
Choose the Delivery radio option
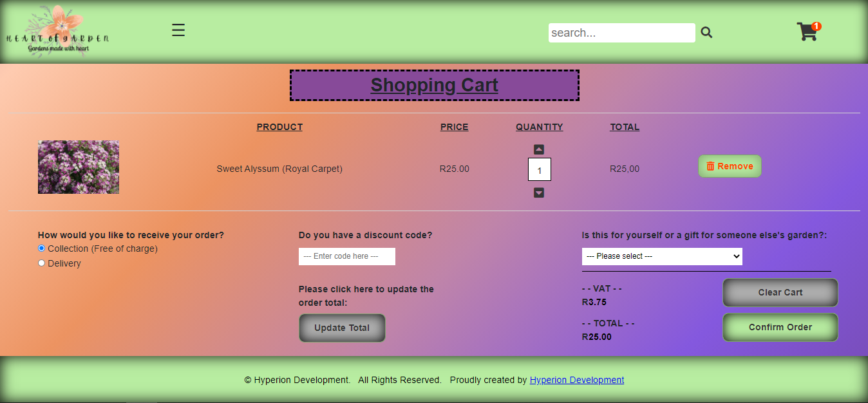[x=42, y=263]
